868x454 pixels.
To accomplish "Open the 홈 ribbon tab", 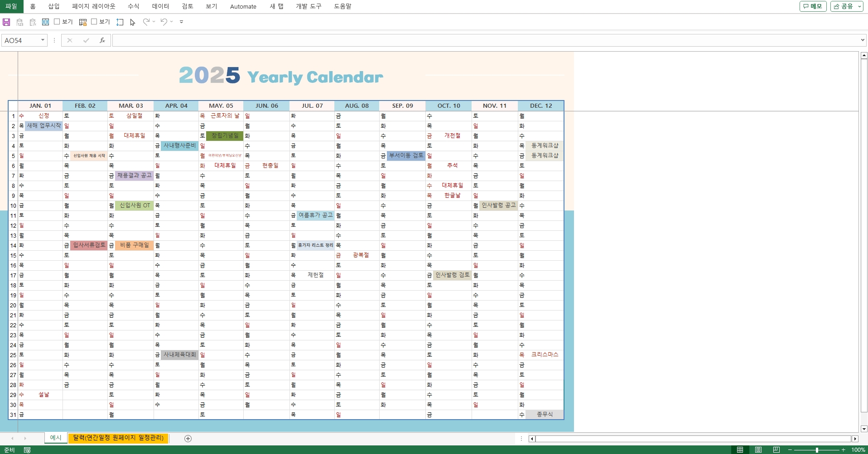I will 33,6.
